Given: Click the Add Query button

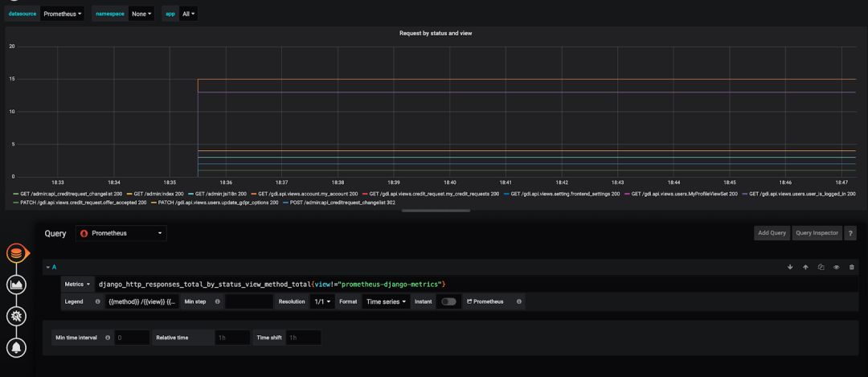Looking at the screenshot, I should click(x=772, y=233).
